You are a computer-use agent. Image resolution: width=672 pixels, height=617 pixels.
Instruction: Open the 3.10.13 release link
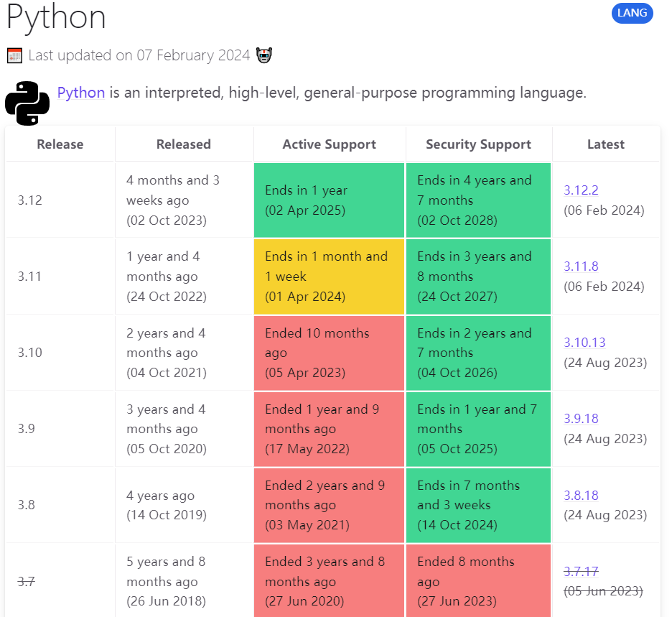click(584, 343)
